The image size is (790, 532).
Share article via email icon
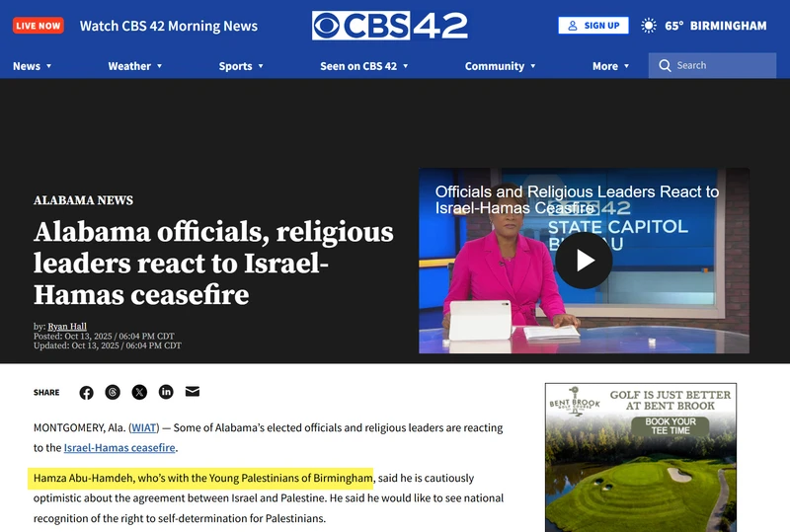193,392
